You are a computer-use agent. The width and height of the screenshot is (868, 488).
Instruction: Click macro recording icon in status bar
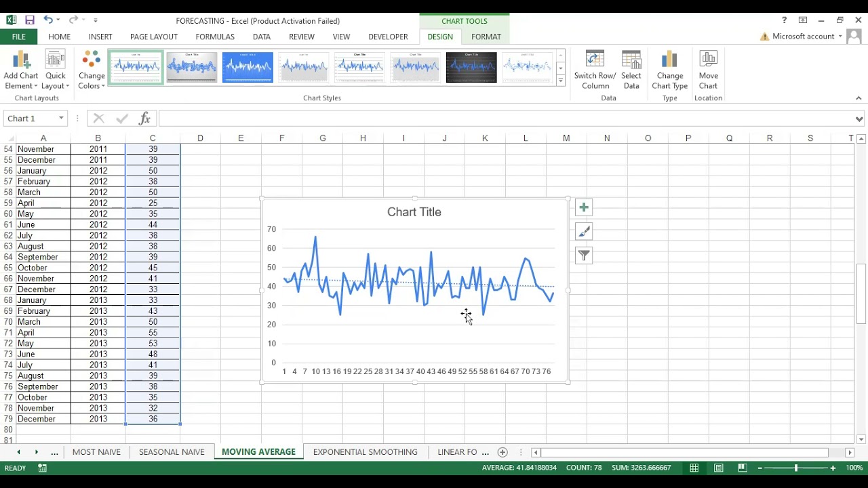click(42, 468)
